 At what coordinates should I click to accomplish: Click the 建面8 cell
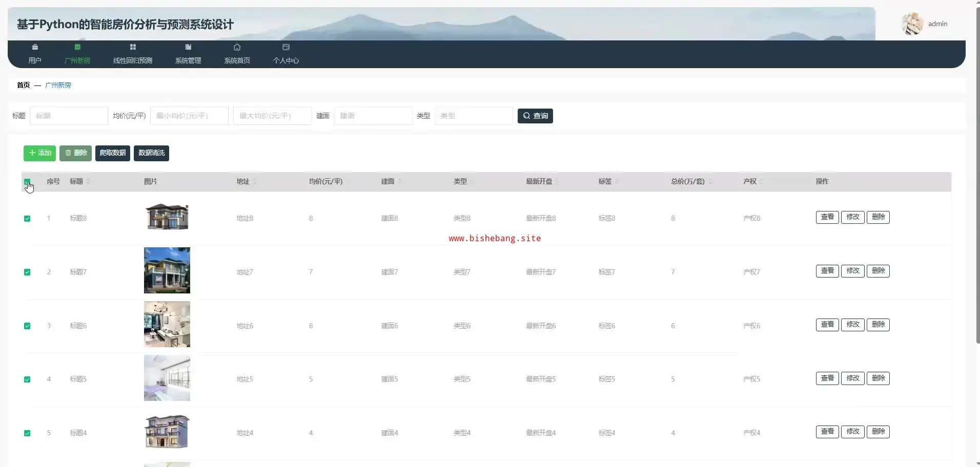(x=390, y=219)
